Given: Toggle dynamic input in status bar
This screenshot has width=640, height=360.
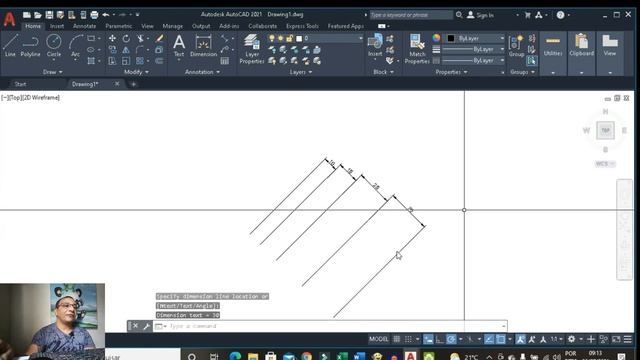Looking at the screenshot, I should 428,339.
